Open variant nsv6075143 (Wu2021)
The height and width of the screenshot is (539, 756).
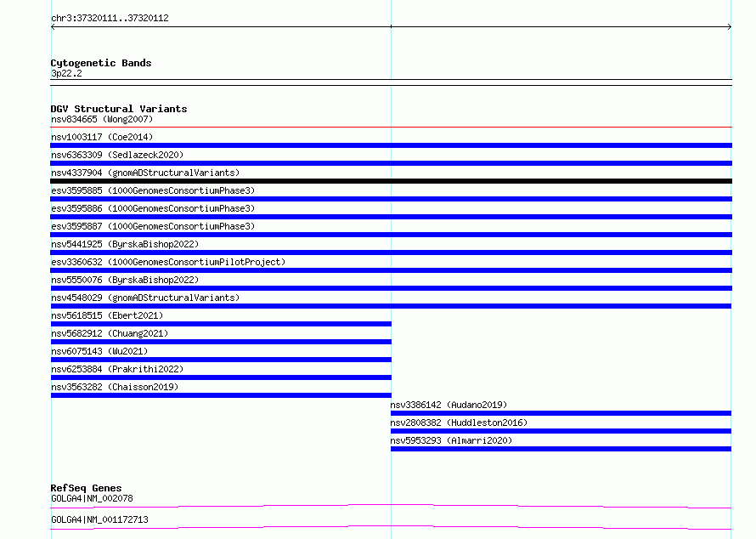(x=99, y=351)
